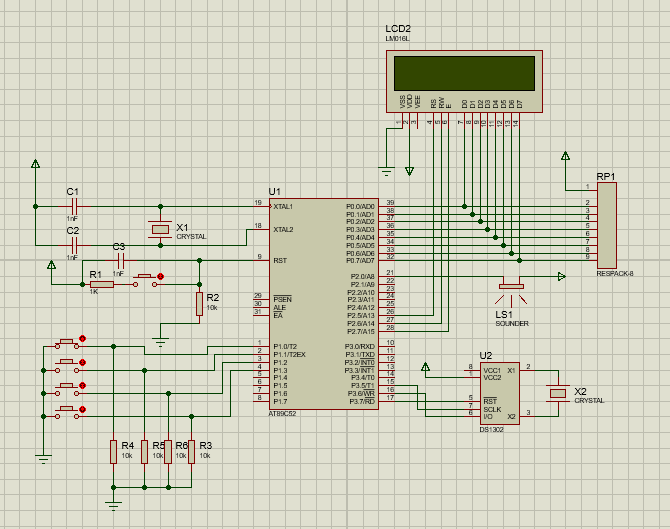Select the power terminal above capacitor C1
Viewport: 670px width, 529px height.
35,164
